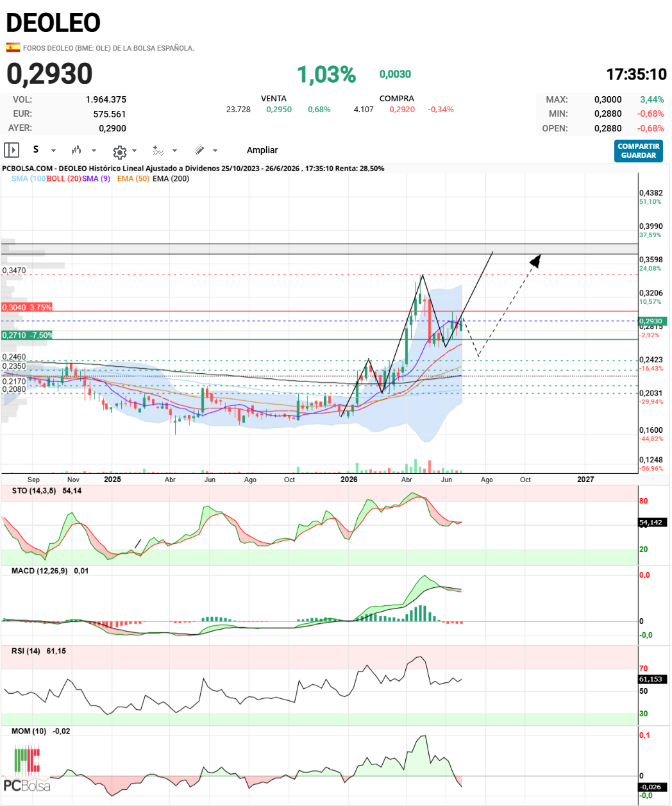Click the DEOLEO title heading
The height and width of the screenshot is (806, 672).
click(53, 23)
